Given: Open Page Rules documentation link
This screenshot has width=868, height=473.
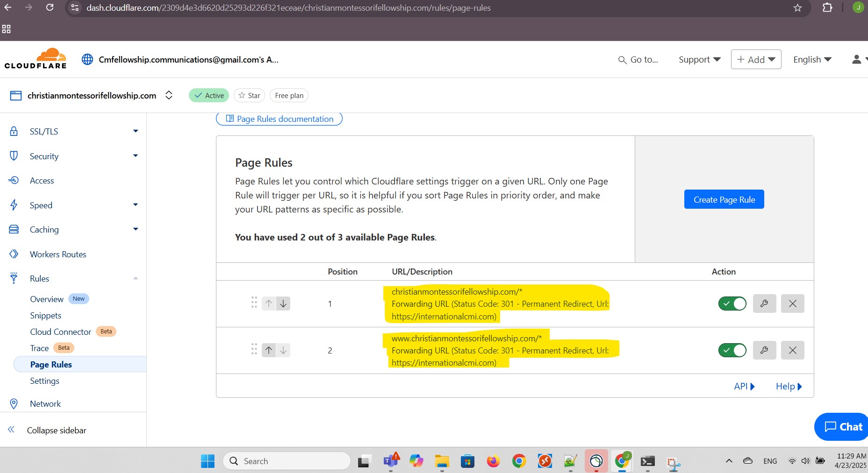Looking at the screenshot, I should coord(279,119).
